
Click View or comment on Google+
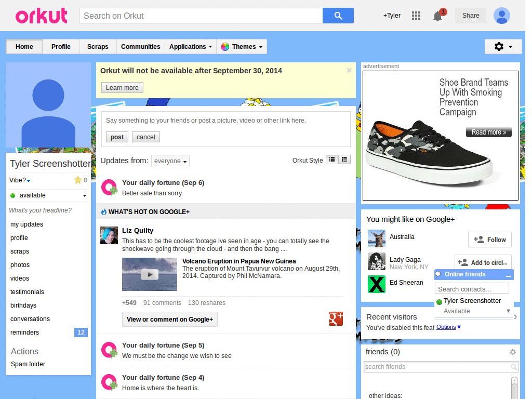coord(170,320)
